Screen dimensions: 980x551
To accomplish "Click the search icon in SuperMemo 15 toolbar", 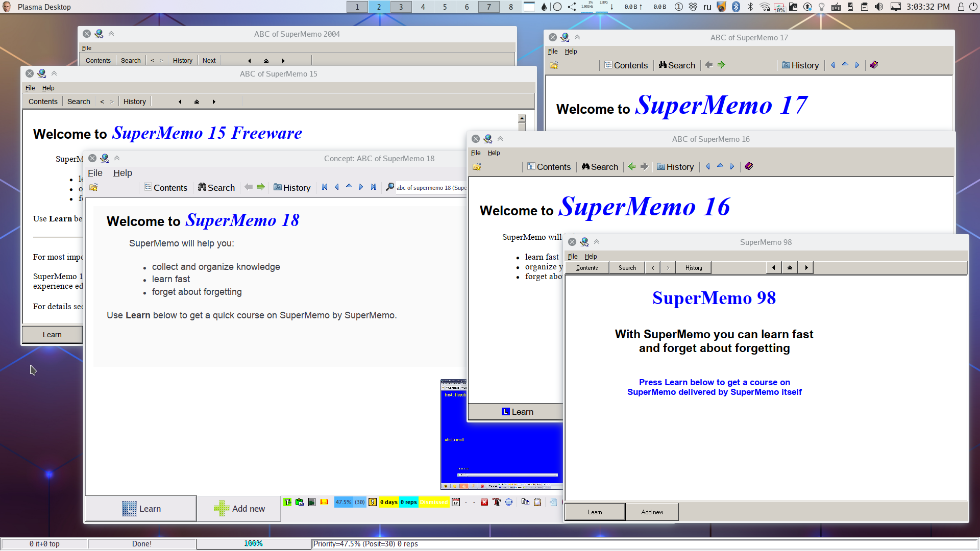I will click(x=78, y=102).
